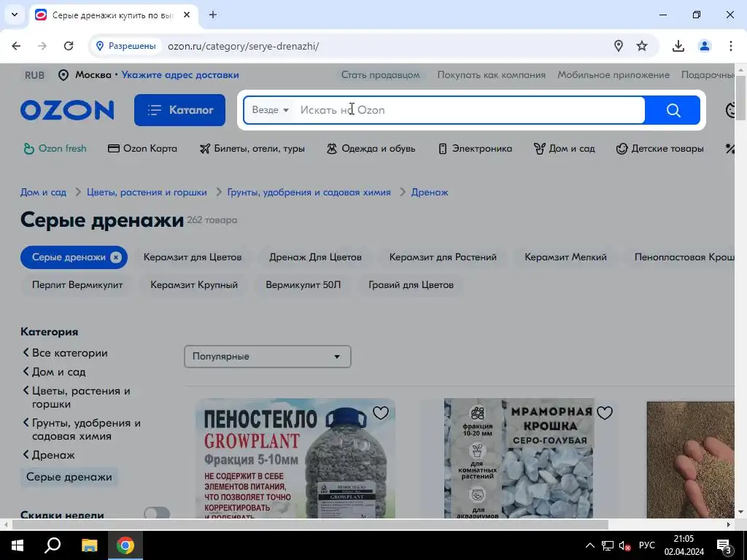Click the blue search magnifier button
Viewport: 747px width, 560px height.
click(673, 110)
